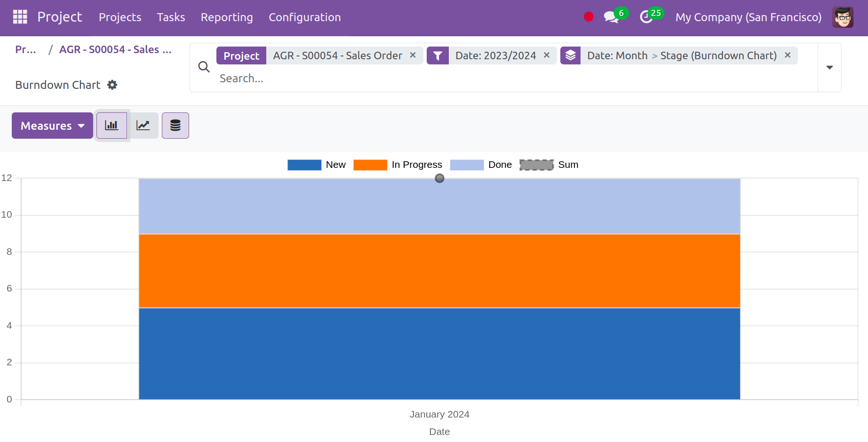Go to AGR - S00054 - Sales breadcrumb
This screenshot has width=868, height=442.
pyautogui.click(x=115, y=49)
